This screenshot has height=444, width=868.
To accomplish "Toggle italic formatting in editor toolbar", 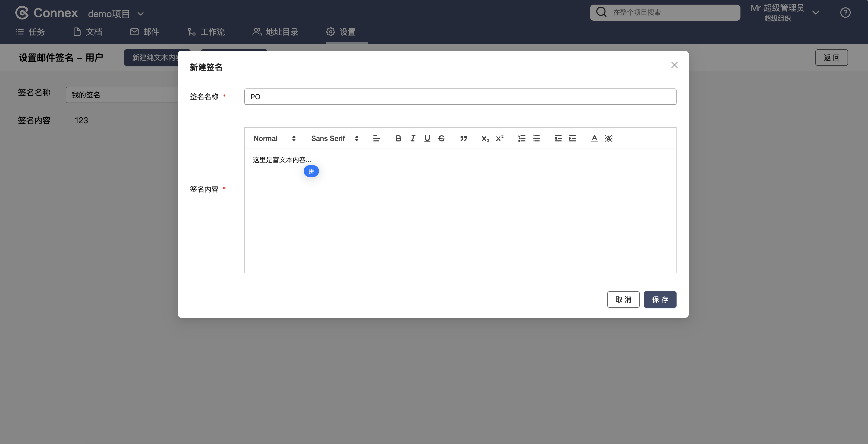I will point(413,138).
